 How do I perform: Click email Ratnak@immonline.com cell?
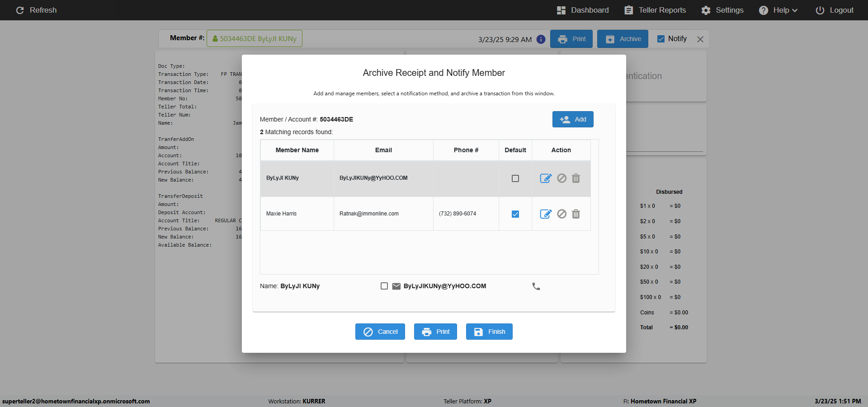[383, 214]
